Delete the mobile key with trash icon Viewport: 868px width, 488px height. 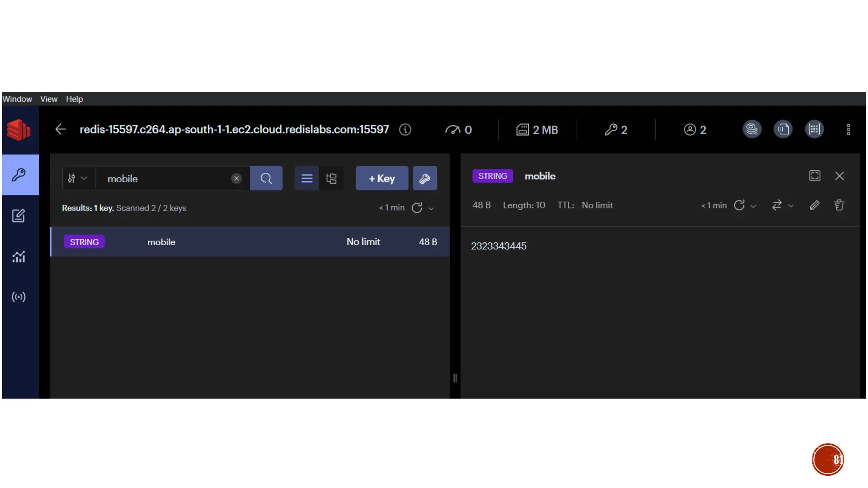pyautogui.click(x=839, y=205)
